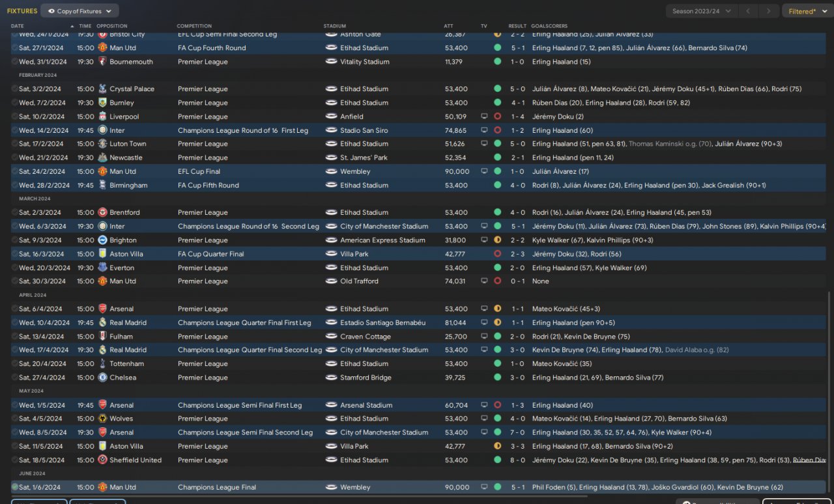
Task: Click the orange draw marker on Brighton row
Action: point(498,240)
